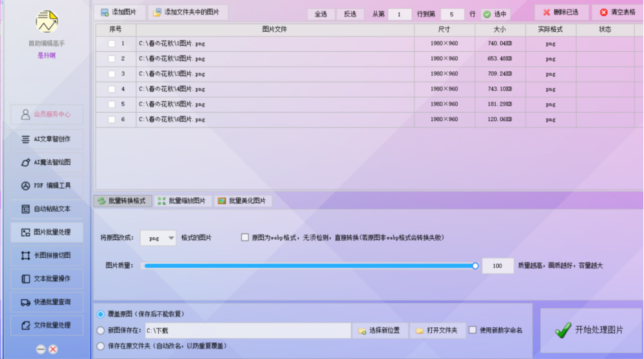Click the lines icon in AI文章智创作
The image size is (644, 359).
(x=25, y=139)
